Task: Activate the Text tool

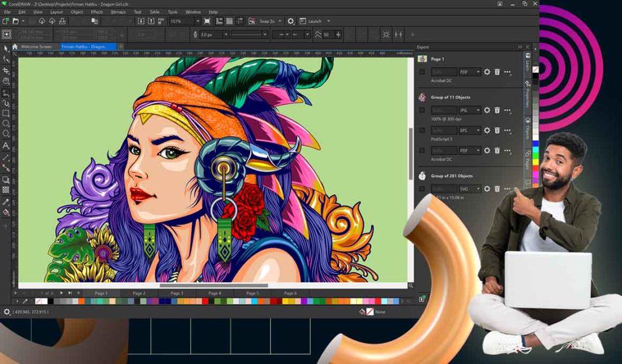Action: coord(5,146)
